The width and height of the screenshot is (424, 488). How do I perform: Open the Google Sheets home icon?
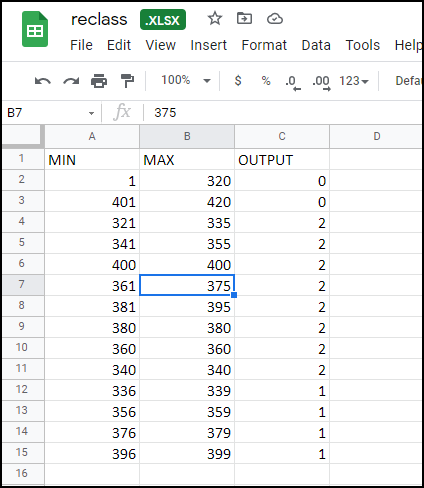pos(35,29)
